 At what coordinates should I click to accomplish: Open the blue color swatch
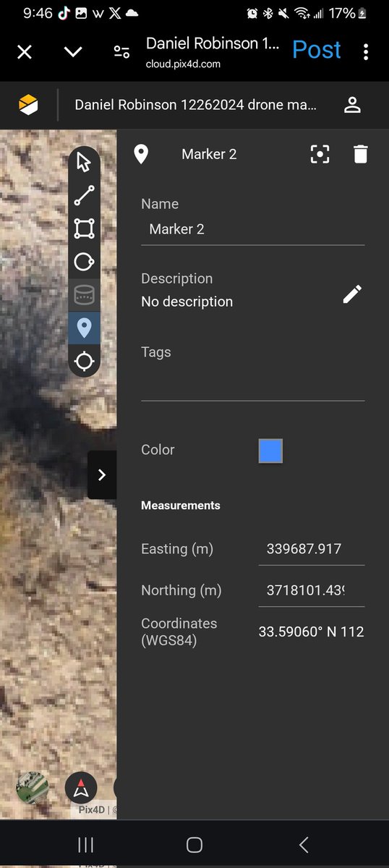(270, 451)
